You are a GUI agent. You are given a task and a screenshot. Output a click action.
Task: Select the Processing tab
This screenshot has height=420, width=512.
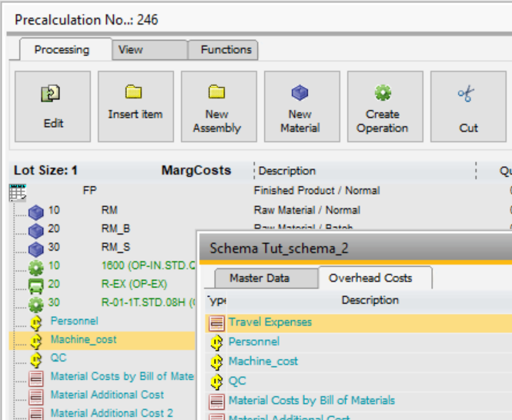[62, 49]
